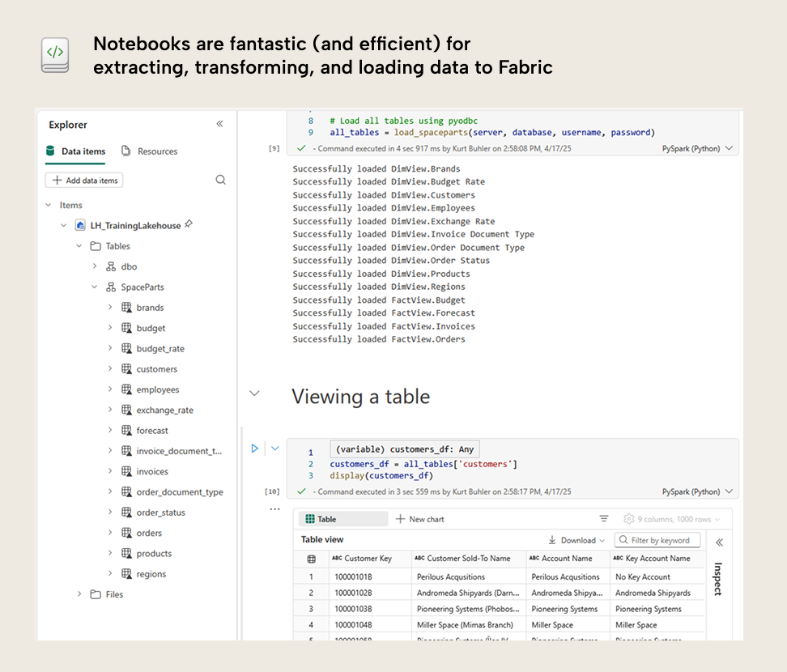Open the column filter icon above the table
Screen dimensions: 787x672
(x=605, y=518)
